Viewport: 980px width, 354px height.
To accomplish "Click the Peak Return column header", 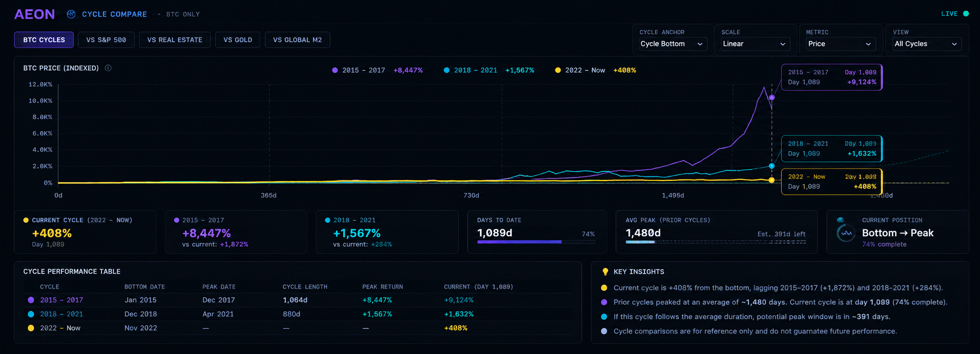I will tap(382, 287).
